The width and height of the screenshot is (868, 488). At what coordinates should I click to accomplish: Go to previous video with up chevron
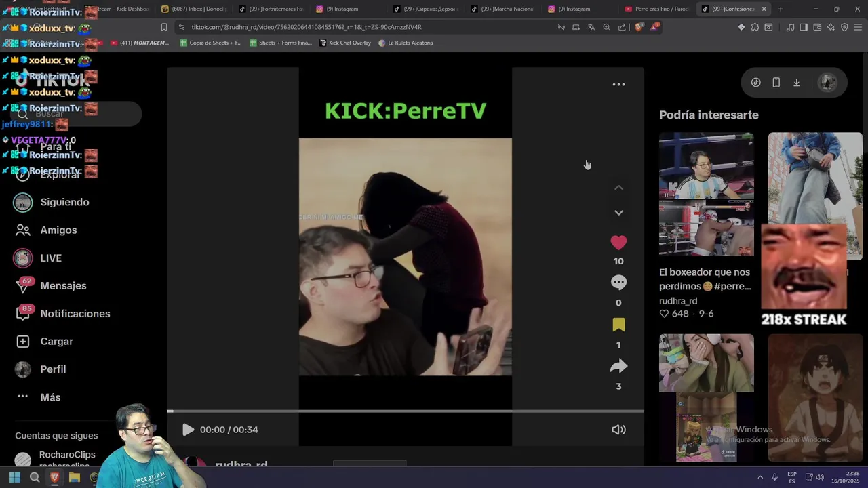pos(618,188)
